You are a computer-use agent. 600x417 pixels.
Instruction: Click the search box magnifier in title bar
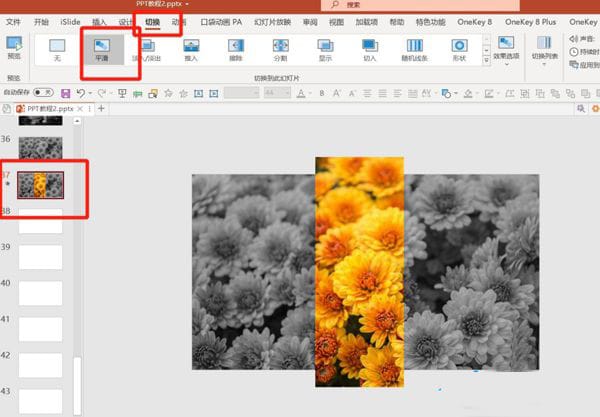click(335, 5)
